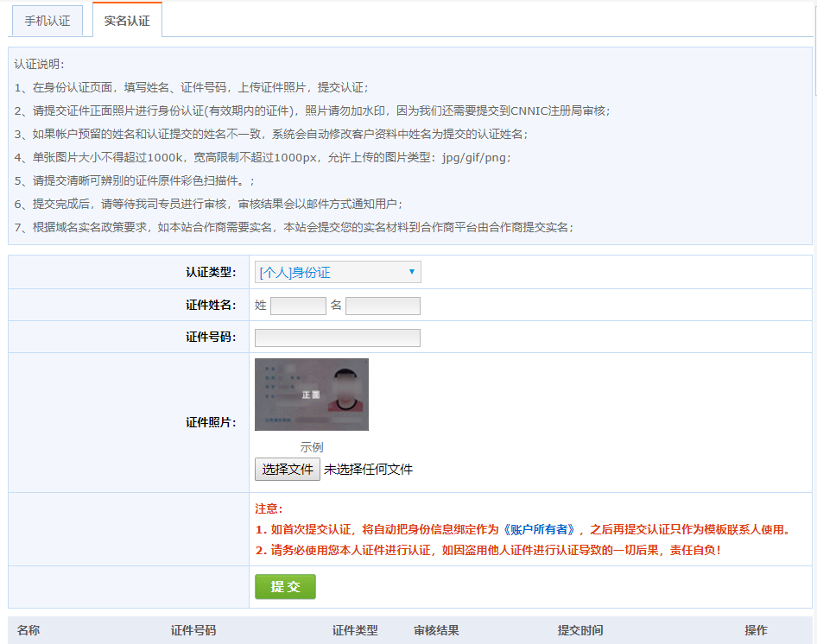Image resolution: width=817 pixels, height=644 pixels.
Task: Click the 认证说明 heading text
Action: (x=39, y=64)
